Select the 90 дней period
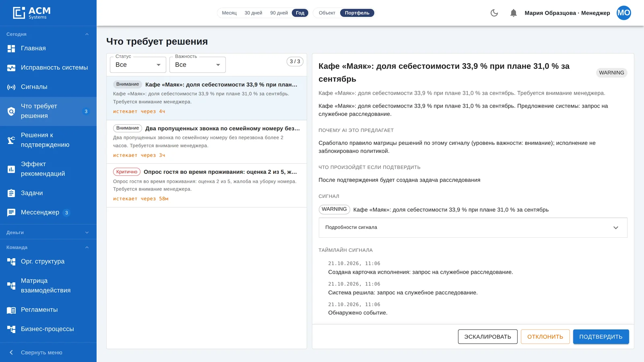 tap(279, 13)
